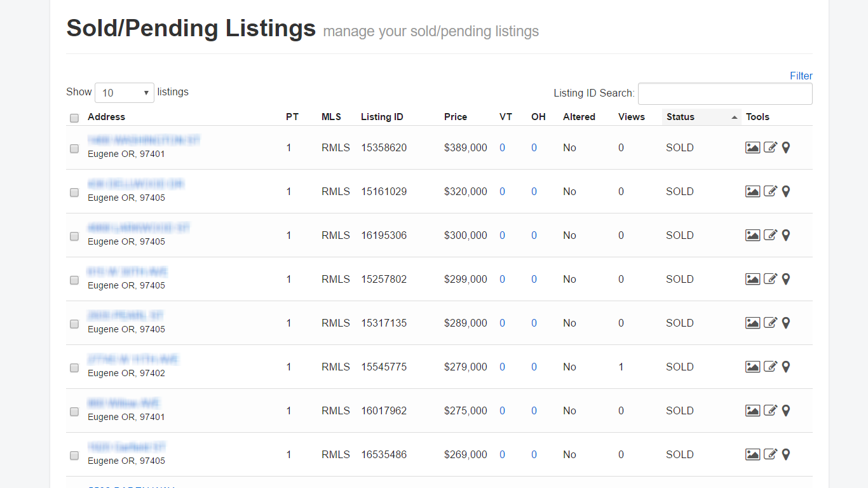Open photos icon for listing 15317135
The height and width of the screenshot is (488, 868).
point(752,323)
